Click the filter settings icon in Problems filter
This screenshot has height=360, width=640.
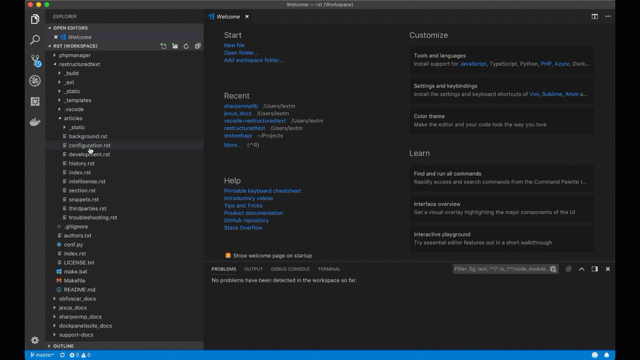click(x=553, y=269)
